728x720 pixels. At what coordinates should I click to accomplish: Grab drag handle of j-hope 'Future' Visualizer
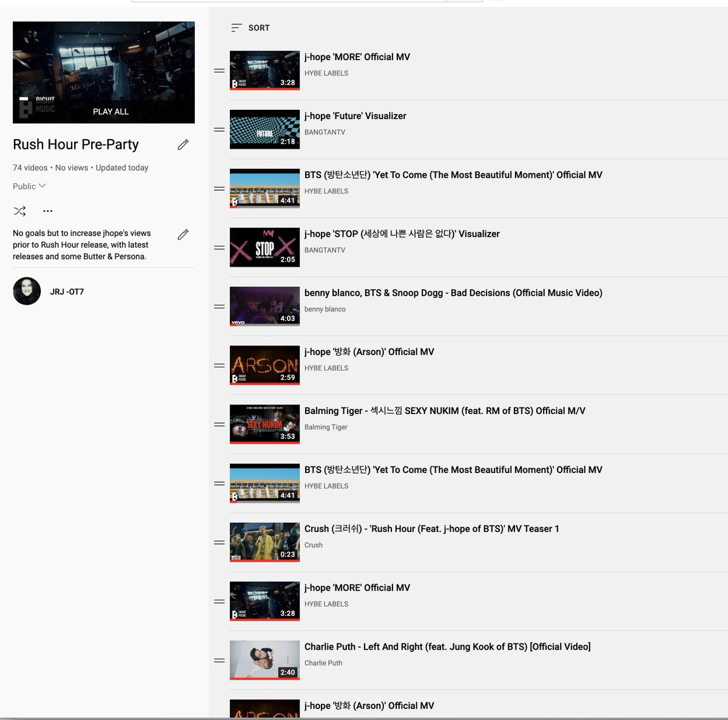(220, 129)
